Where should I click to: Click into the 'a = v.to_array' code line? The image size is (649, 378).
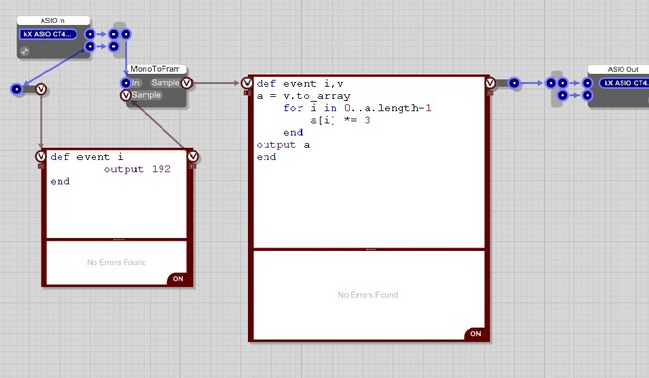[x=303, y=96]
